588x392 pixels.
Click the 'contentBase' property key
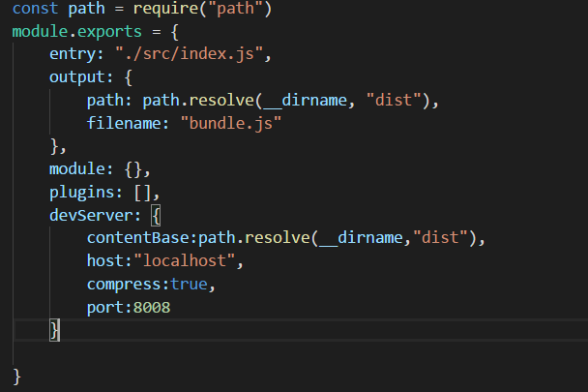point(137,238)
